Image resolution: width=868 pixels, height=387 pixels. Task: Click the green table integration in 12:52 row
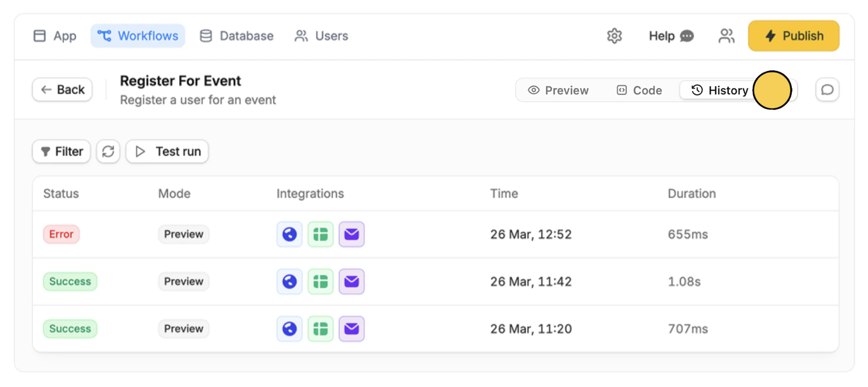[x=320, y=234]
